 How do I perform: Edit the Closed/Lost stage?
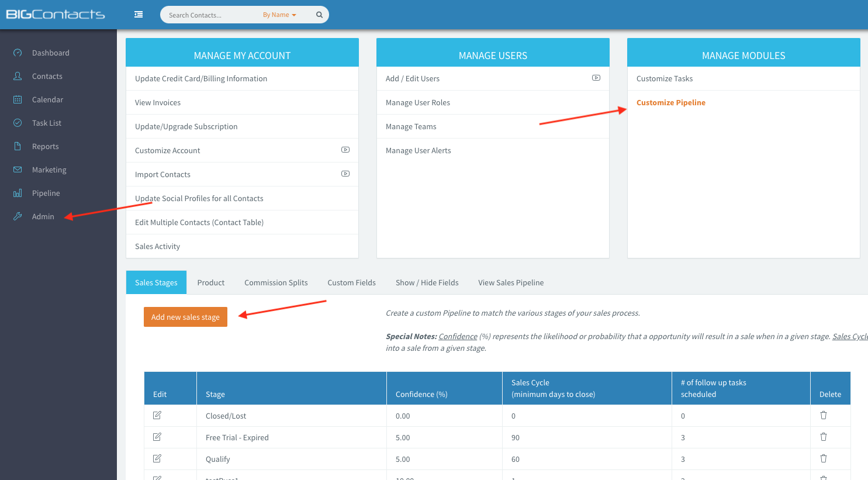[x=157, y=415]
